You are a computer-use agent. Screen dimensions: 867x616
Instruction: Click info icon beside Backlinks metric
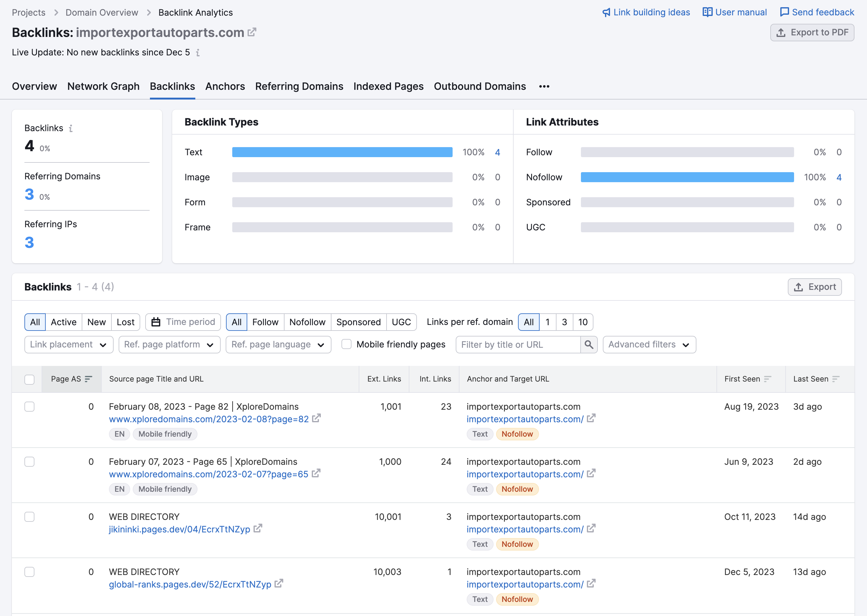[x=70, y=129]
